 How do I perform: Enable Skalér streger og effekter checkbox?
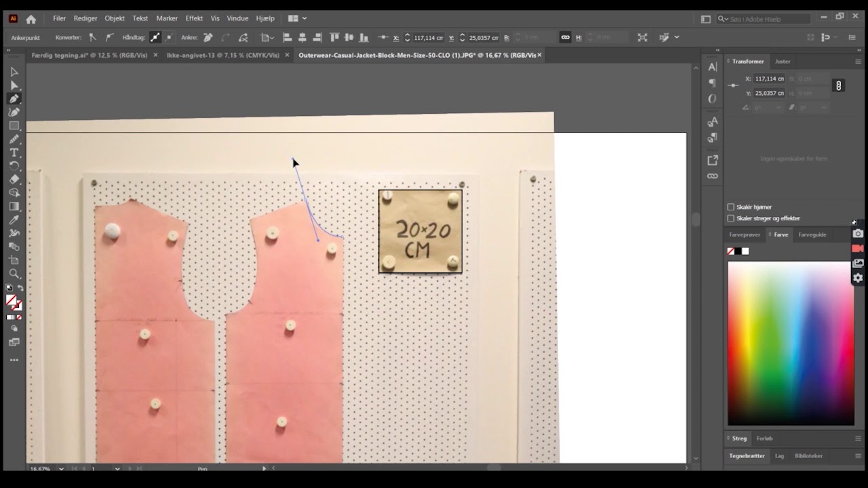730,218
